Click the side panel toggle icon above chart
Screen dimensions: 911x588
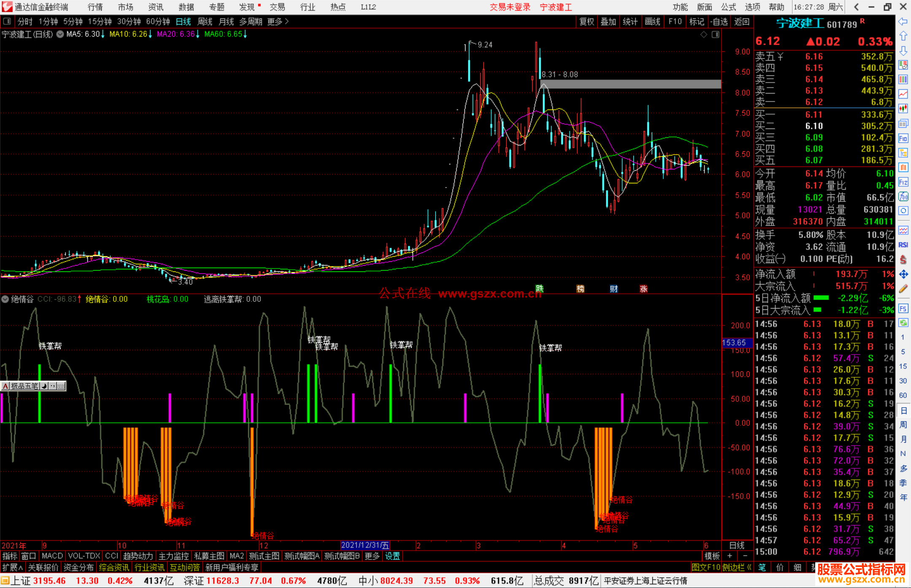tap(715, 35)
